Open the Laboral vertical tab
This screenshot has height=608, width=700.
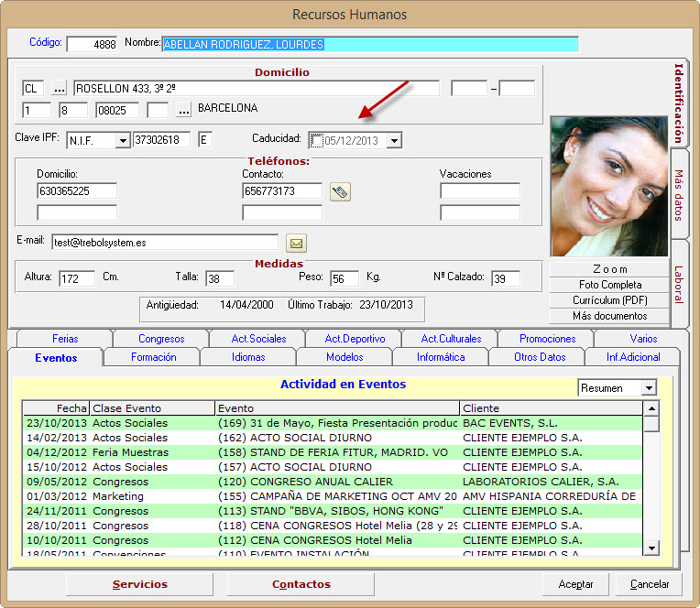679,284
